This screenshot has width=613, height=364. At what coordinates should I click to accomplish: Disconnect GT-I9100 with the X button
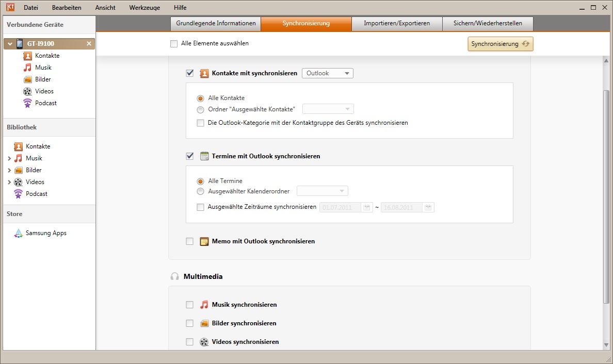pyautogui.click(x=89, y=44)
